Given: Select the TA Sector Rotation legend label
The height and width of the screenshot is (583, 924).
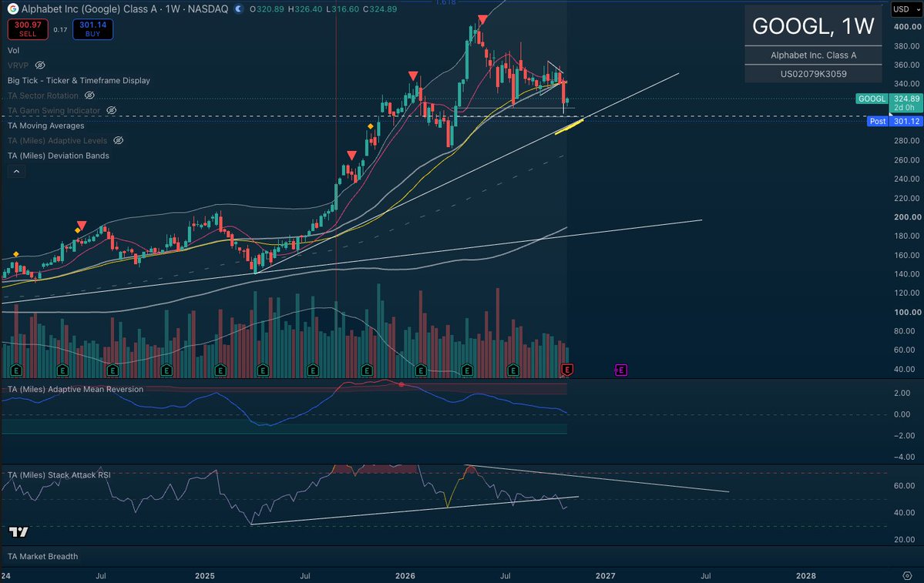Looking at the screenshot, I should tap(42, 95).
